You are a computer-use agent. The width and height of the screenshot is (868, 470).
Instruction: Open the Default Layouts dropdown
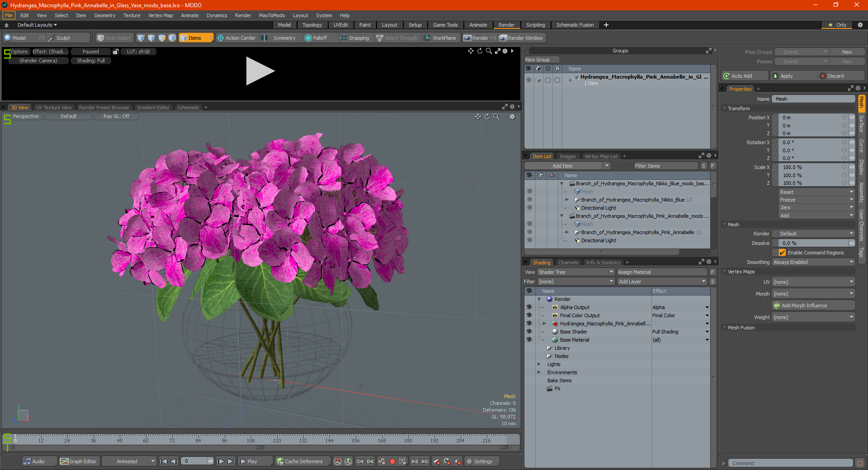[37, 25]
